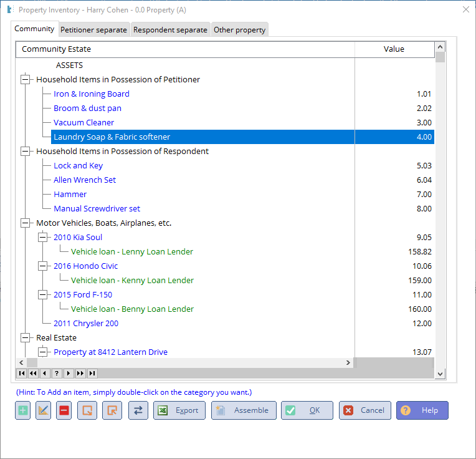Open Help for this dialog
Screen dimensions: 476x459
422,410
